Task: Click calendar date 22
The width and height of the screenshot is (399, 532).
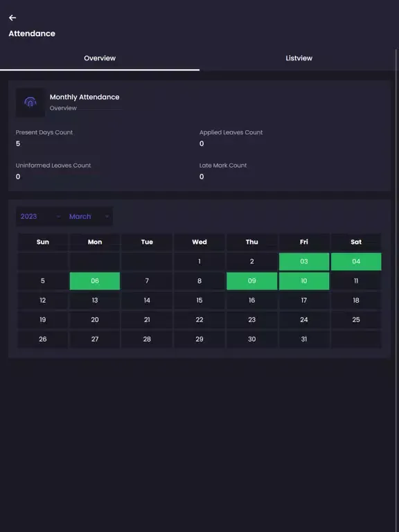Action: coord(199,319)
